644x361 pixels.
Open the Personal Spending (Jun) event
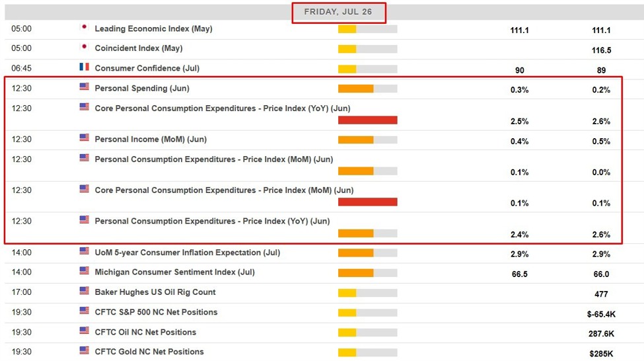(142, 89)
